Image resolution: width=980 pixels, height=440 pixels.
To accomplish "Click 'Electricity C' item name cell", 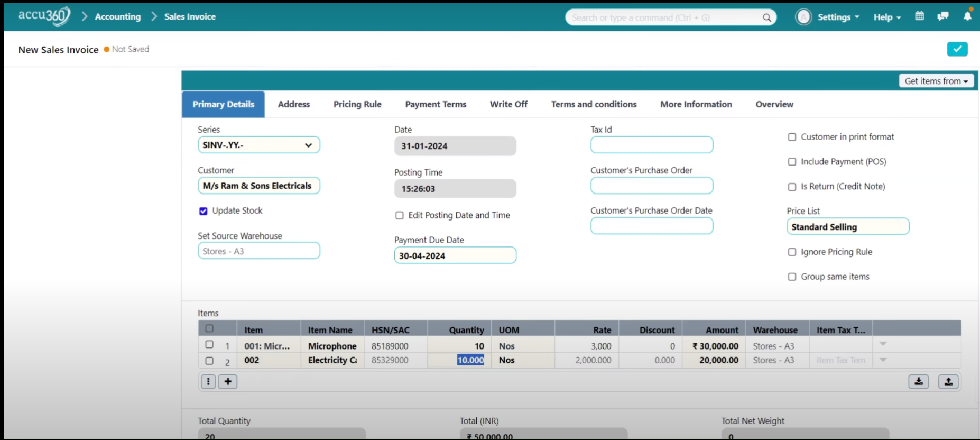I will [332, 360].
